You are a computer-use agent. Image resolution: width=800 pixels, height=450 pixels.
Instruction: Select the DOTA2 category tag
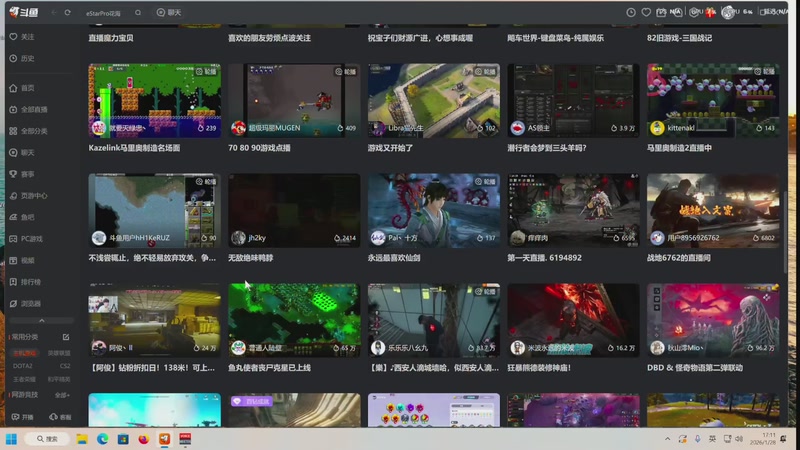pos(22,366)
